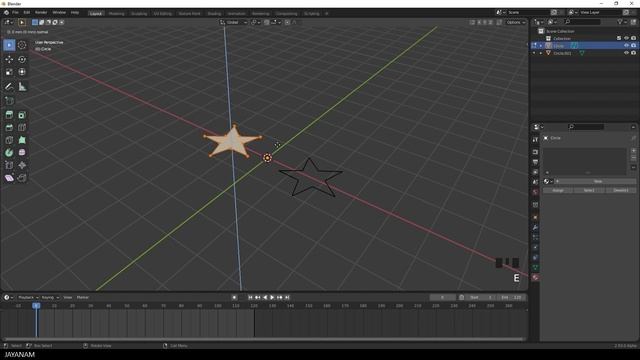The height and width of the screenshot is (360, 640).
Task: Open the Tool properties tab
Action: (x=535, y=140)
